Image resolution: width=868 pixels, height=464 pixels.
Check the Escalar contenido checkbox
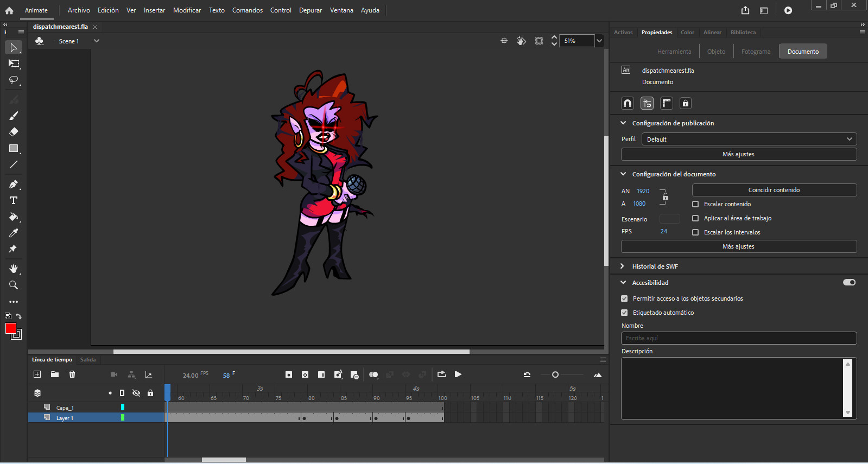coord(695,204)
